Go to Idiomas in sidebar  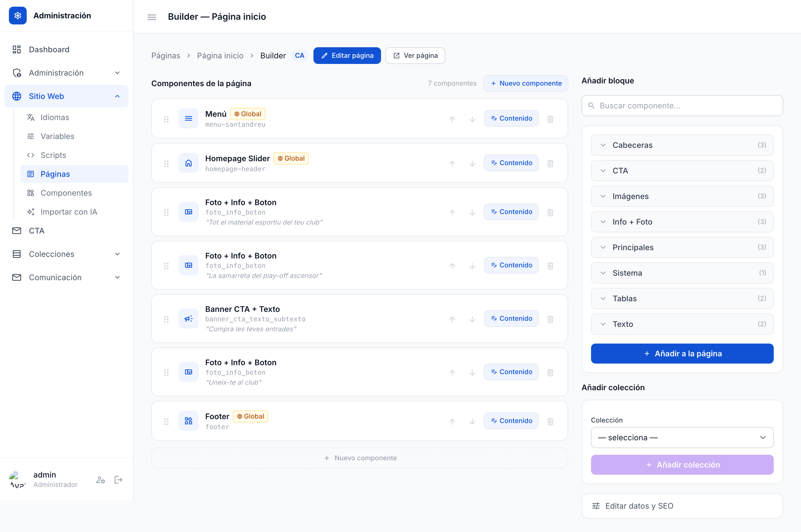point(74,117)
